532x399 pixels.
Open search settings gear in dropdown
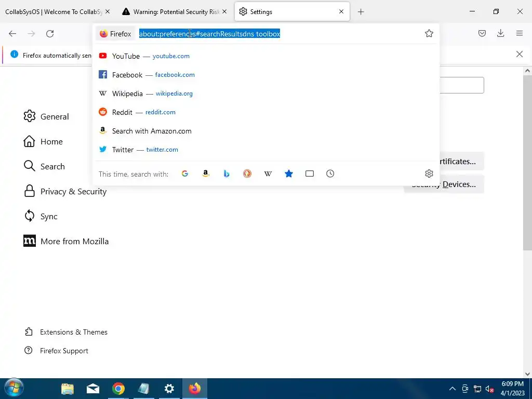[x=429, y=174]
